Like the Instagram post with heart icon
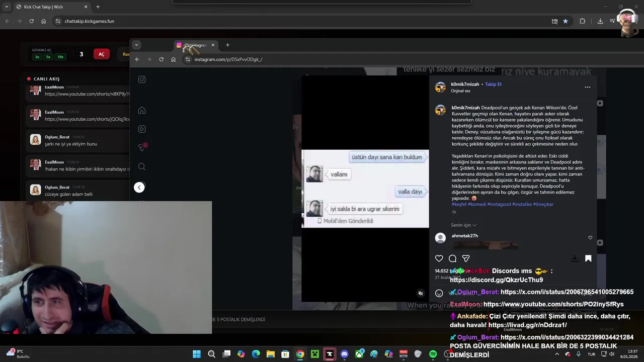The width and height of the screenshot is (644, 362). coord(439,258)
